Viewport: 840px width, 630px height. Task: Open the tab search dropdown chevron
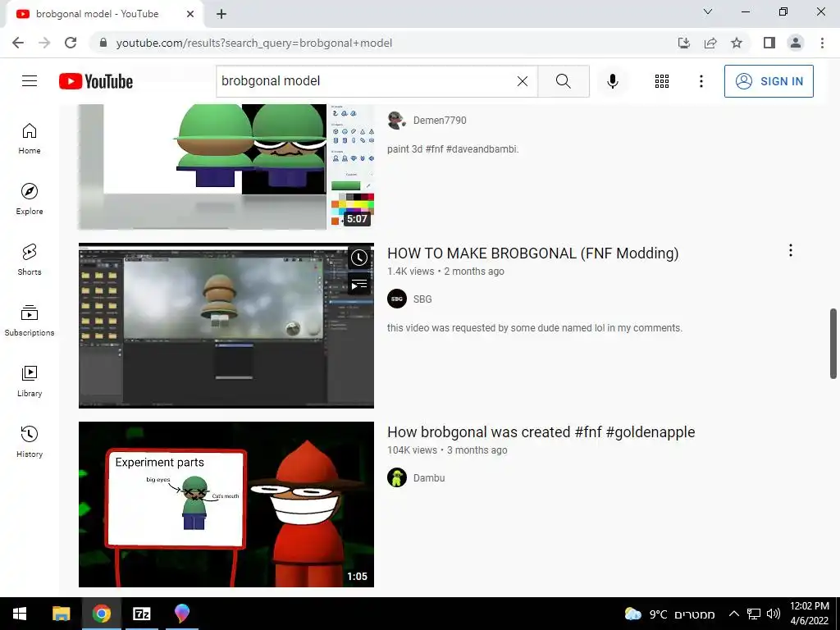coord(708,11)
